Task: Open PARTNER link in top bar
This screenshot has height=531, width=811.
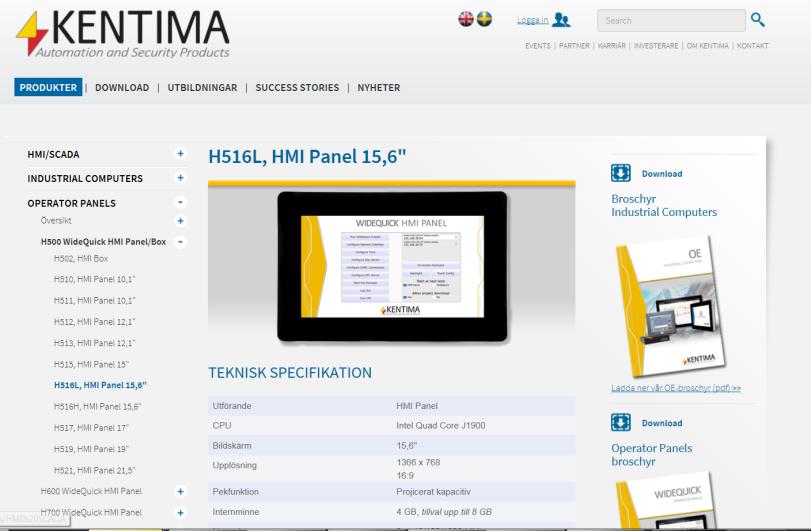Action: (574, 46)
